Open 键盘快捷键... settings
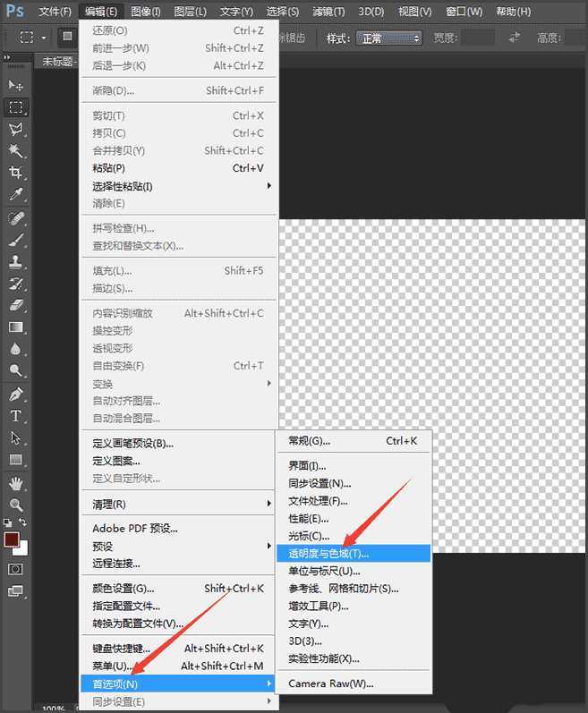 [178, 649]
